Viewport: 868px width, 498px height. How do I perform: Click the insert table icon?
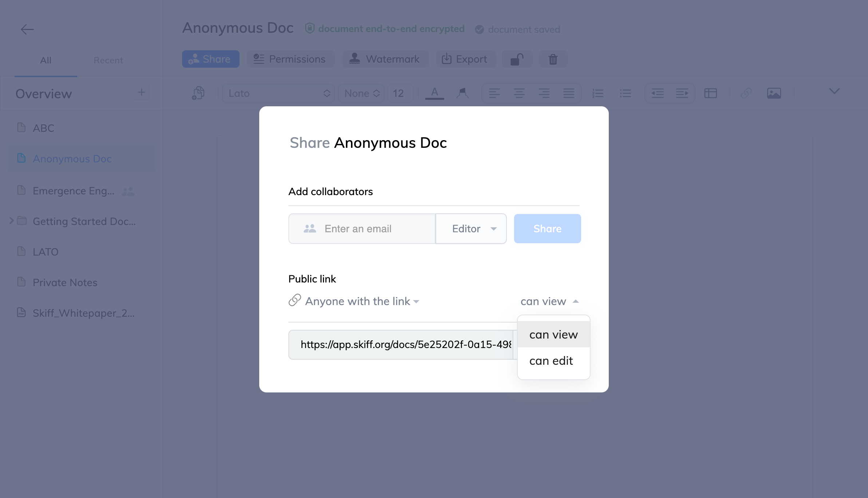pyautogui.click(x=710, y=93)
